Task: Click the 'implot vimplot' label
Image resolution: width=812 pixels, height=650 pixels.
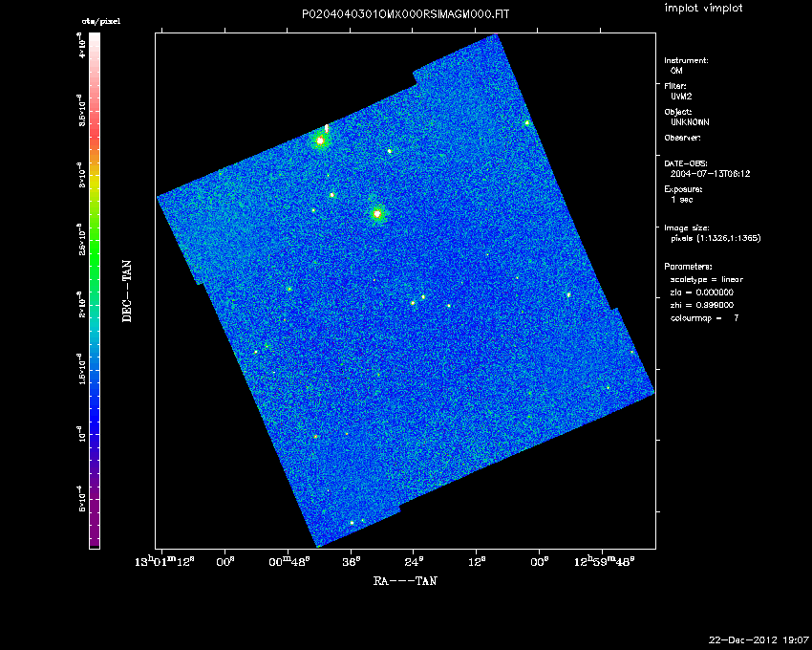Action: [x=703, y=9]
